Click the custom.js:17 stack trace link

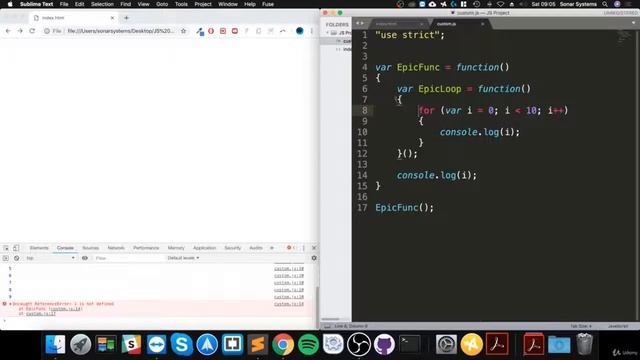tap(41, 314)
